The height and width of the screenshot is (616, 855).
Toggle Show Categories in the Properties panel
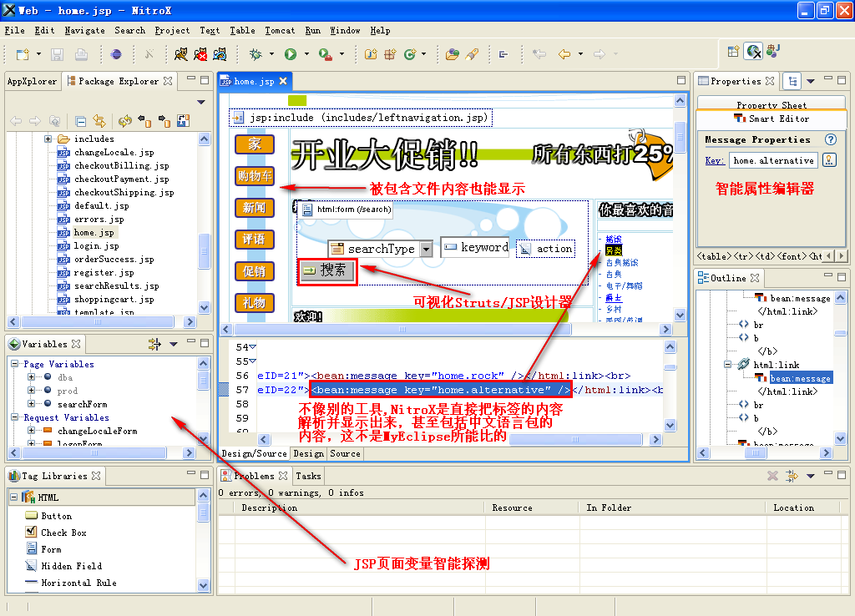(792, 81)
